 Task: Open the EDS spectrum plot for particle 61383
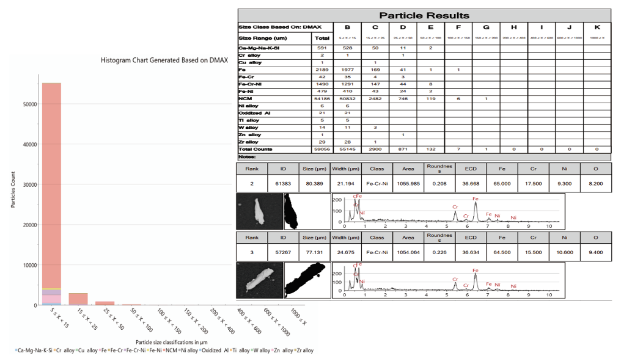448,211
